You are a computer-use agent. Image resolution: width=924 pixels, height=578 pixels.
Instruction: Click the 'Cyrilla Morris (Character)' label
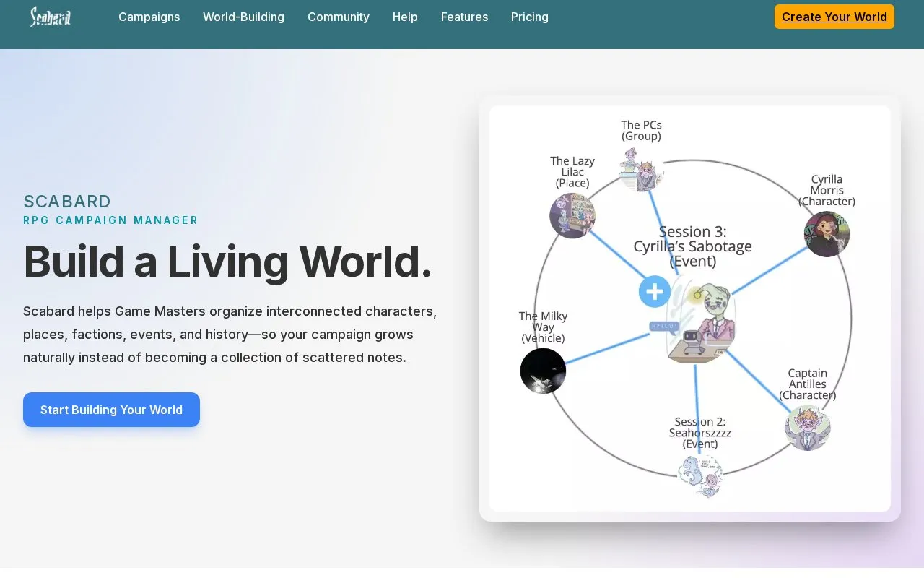(827, 190)
